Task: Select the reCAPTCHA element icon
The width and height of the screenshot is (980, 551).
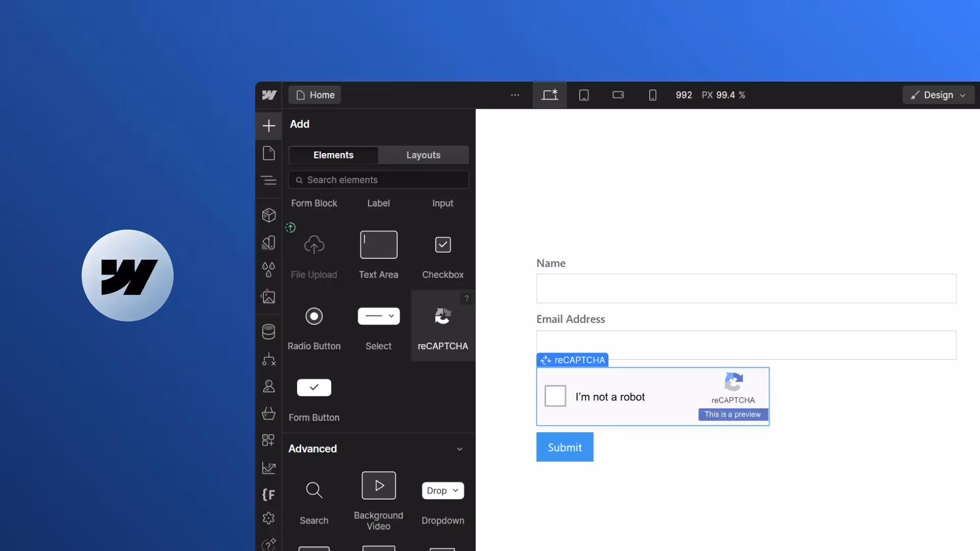Action: coord(443,316)
